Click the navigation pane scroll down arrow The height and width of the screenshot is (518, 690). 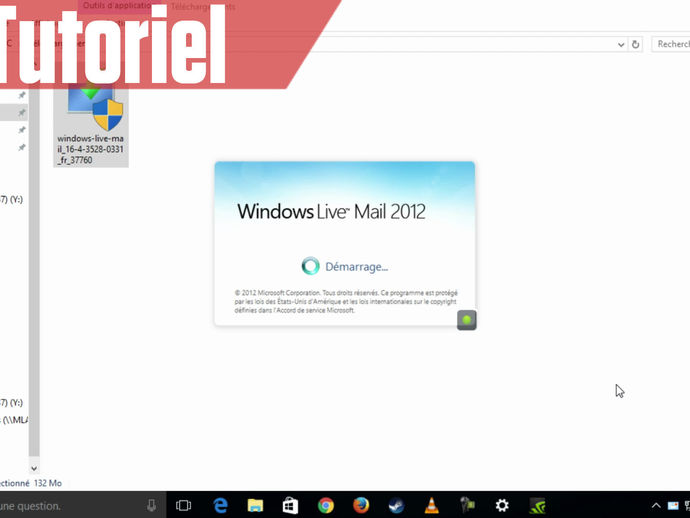pyautogui.click(x=34, y=469)
